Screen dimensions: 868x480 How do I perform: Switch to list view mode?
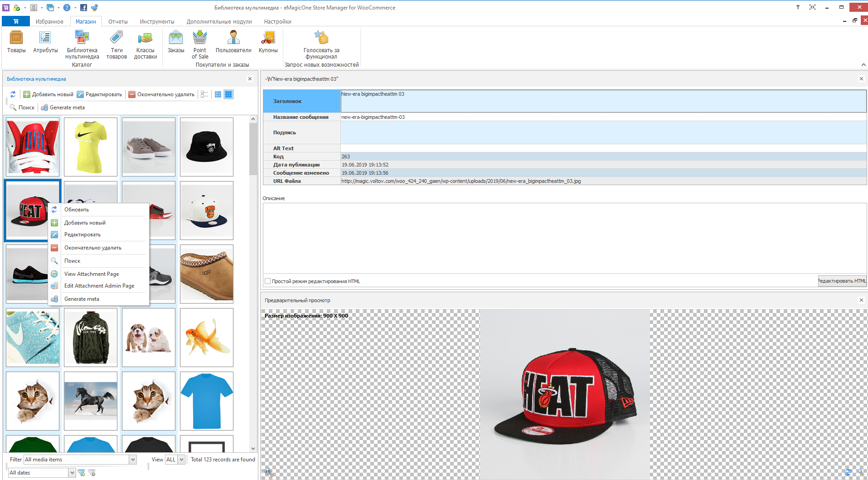[218, 94]
